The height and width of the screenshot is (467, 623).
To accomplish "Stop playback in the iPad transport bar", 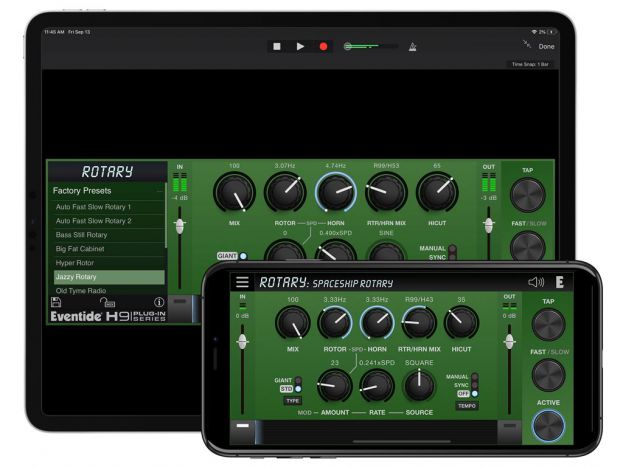I will click(x=277, y=47).
